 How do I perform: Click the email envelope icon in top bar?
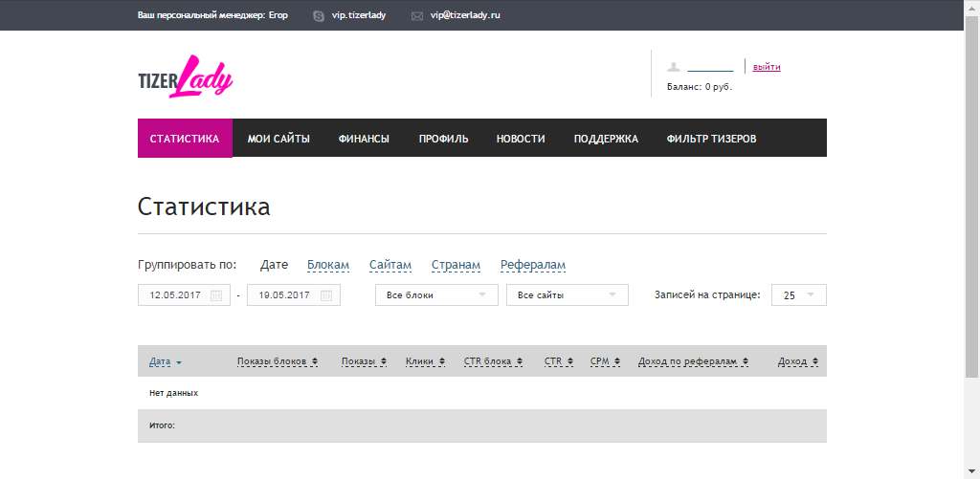[417, 16]
